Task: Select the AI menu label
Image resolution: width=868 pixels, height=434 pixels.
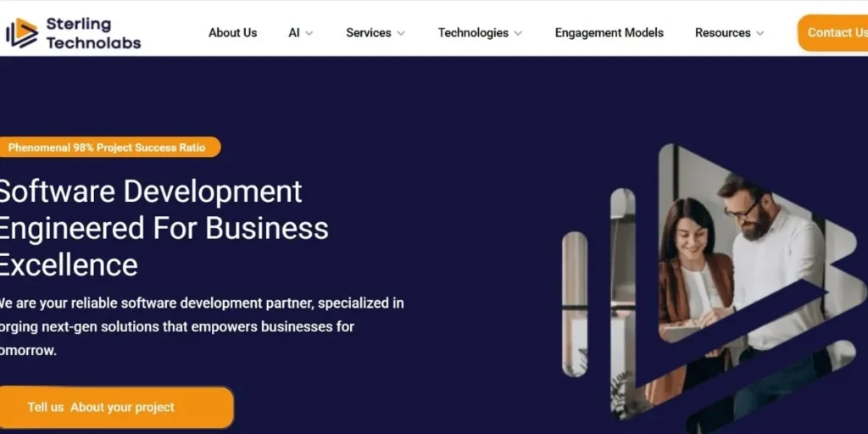Action: 294,33
